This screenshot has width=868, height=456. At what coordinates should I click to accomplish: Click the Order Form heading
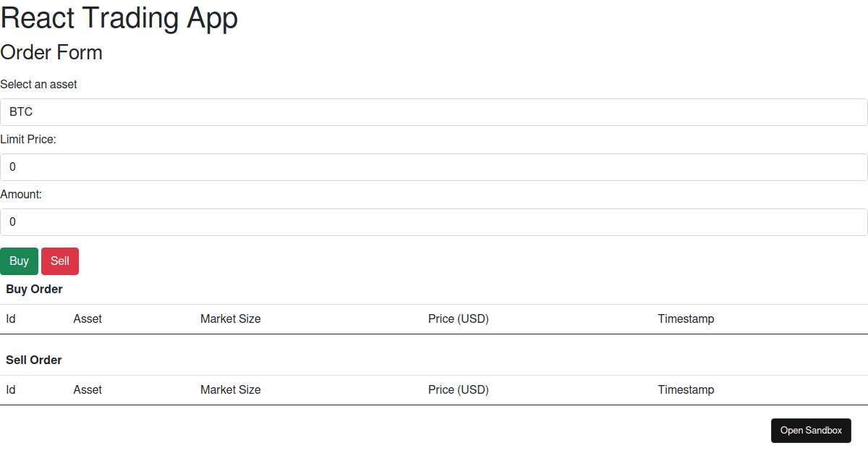[x=51, y=52]
